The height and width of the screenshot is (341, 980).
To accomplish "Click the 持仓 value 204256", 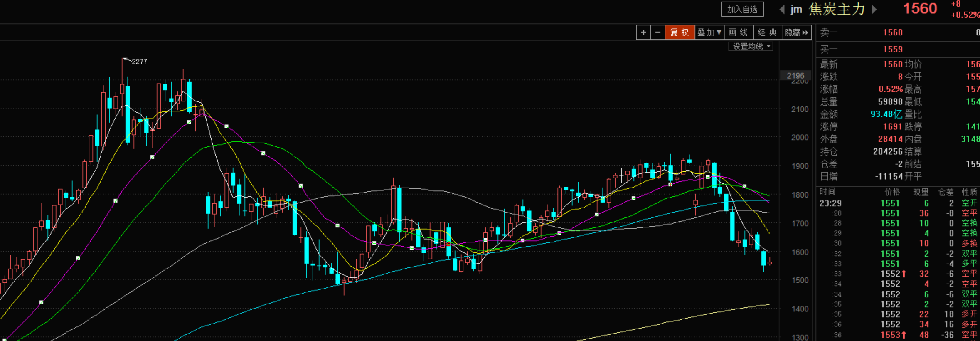I will tap(888, 152).
